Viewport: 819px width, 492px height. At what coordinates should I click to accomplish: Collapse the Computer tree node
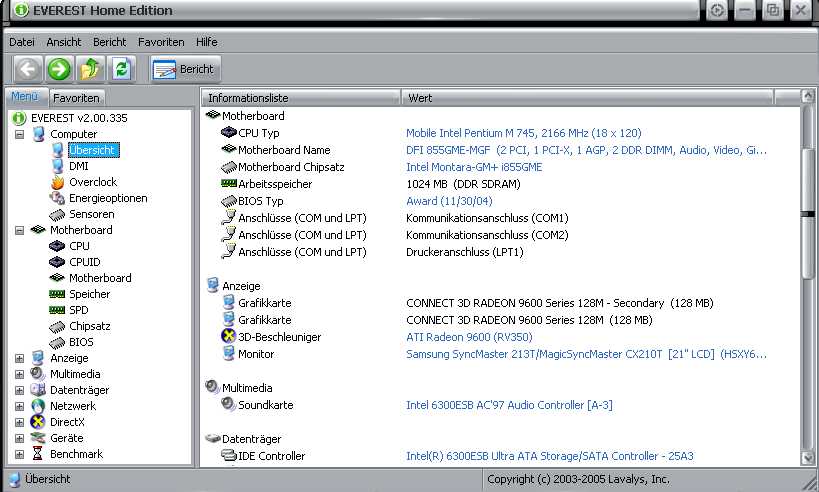point(19,134)
